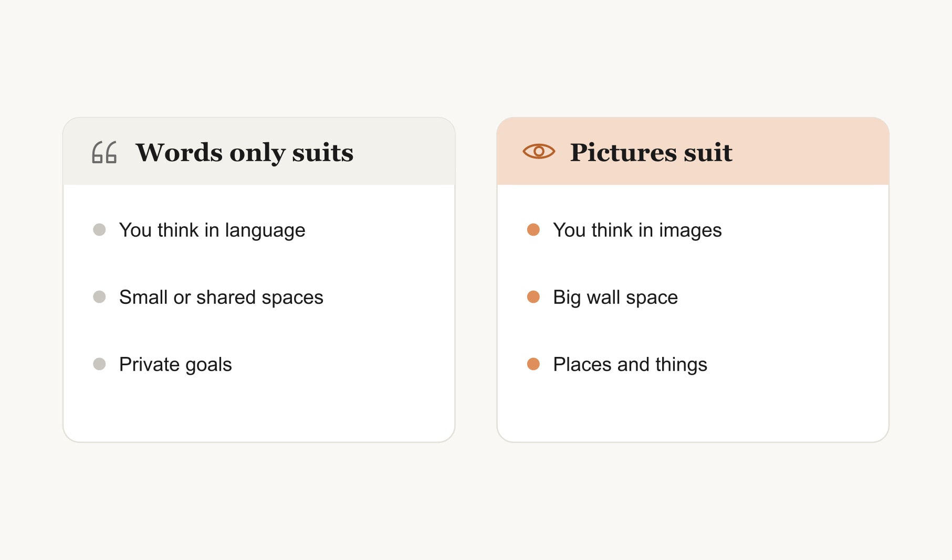Select the Small or shared spaces item
Screen dimensions: 952x560
tap(221, 298)
